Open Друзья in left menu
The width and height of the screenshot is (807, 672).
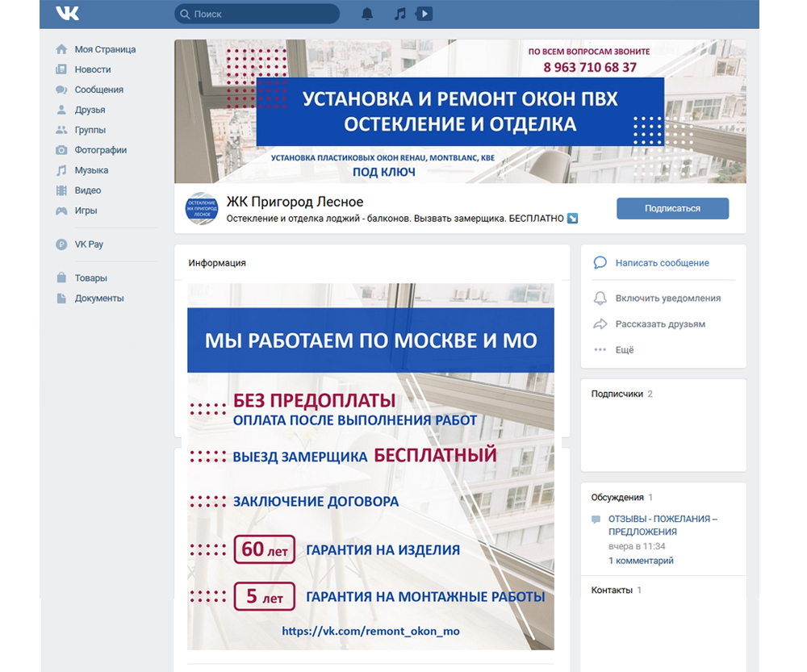click(x=90, y=110)
